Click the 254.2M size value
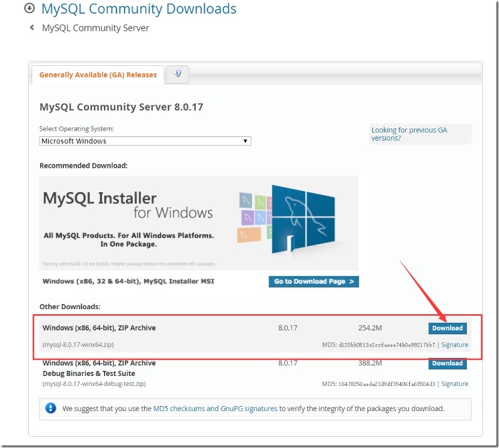This screenshot has height=448, width=499. [x=370, y=327]
